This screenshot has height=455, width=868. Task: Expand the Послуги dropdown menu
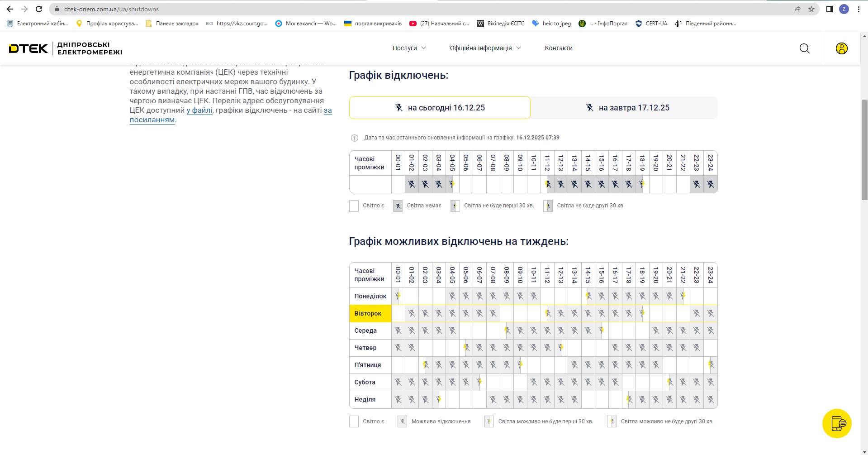(409, 48)
